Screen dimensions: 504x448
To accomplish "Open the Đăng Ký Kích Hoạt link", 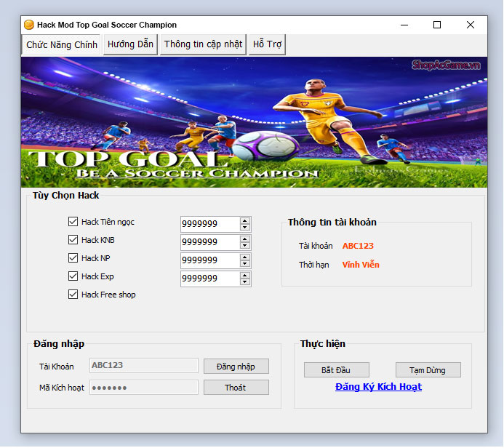I will (378, 387).
